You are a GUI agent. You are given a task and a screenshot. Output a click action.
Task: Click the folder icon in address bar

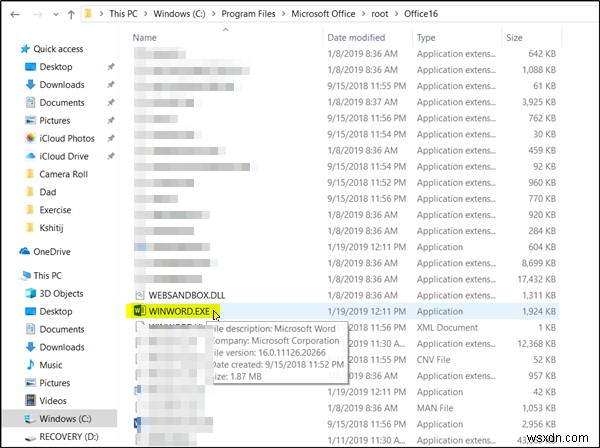[x=88, y=14]
